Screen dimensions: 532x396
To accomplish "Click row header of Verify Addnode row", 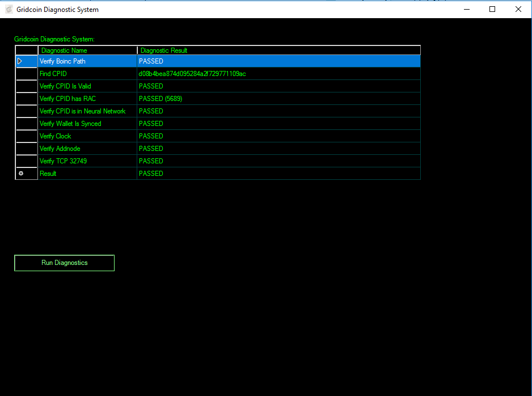I will 27,149.
